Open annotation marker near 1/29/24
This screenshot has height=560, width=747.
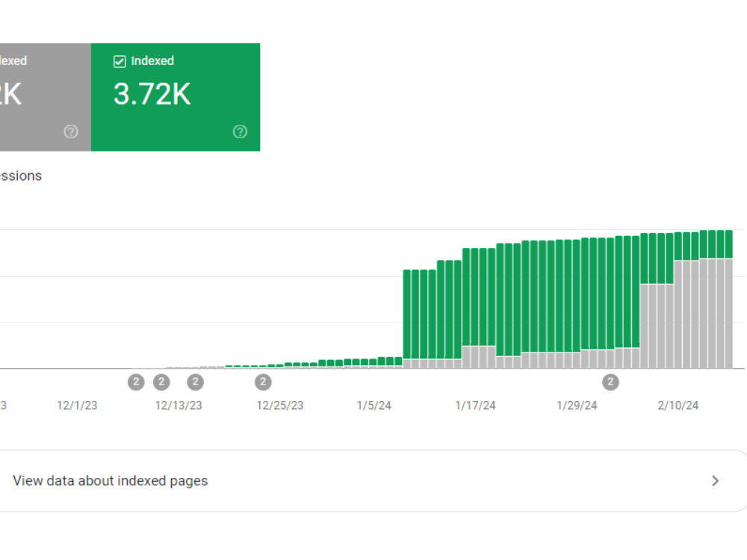coord(611,382)
